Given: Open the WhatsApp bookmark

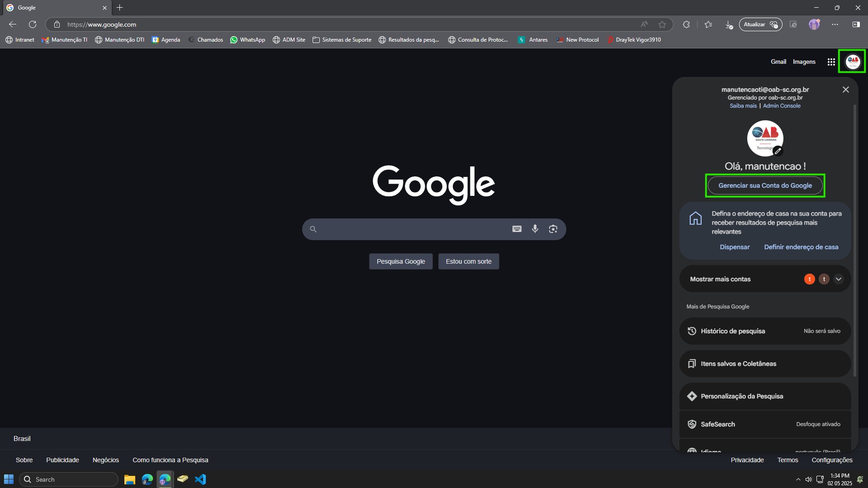Looking at the screenshot, I should [x=247, y=40].
